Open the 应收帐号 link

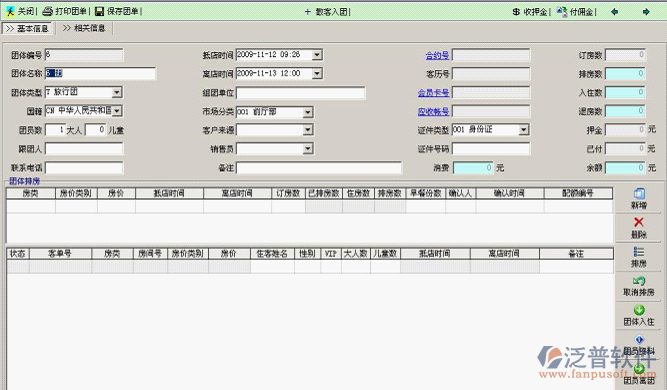(x=433, y=111)
